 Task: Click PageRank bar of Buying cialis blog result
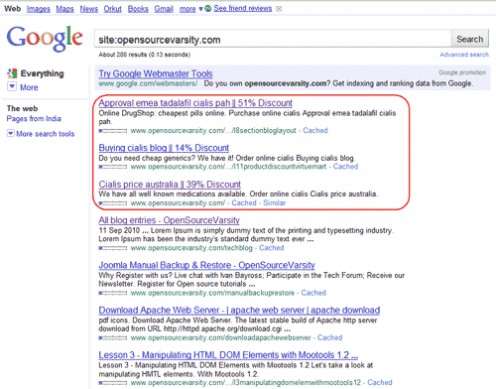click(113, 167)
